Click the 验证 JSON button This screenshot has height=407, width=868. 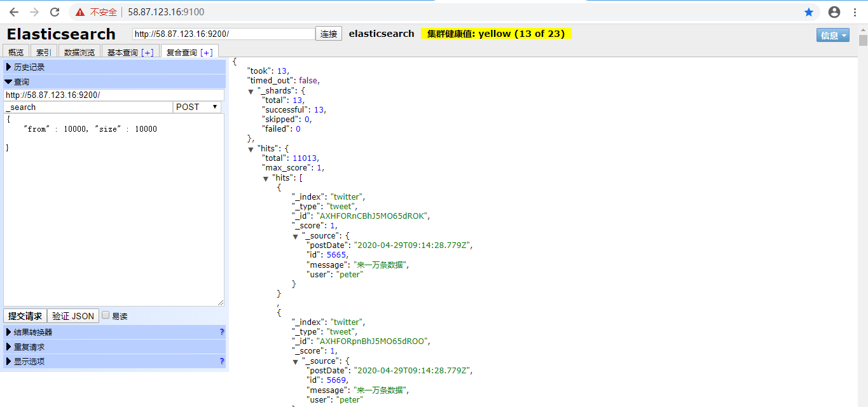click(x=73, y=316)
